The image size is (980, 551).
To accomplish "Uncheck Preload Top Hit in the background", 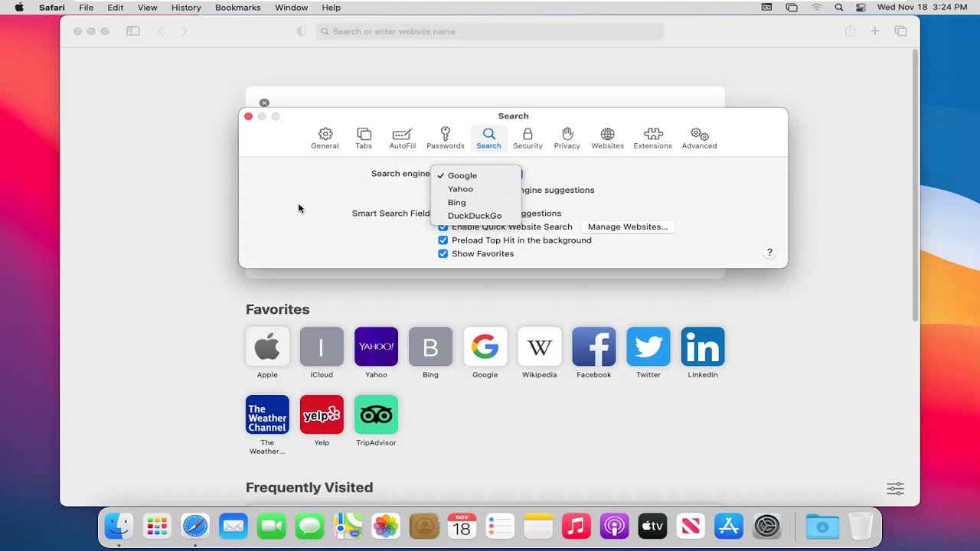I will pos(443,240).
